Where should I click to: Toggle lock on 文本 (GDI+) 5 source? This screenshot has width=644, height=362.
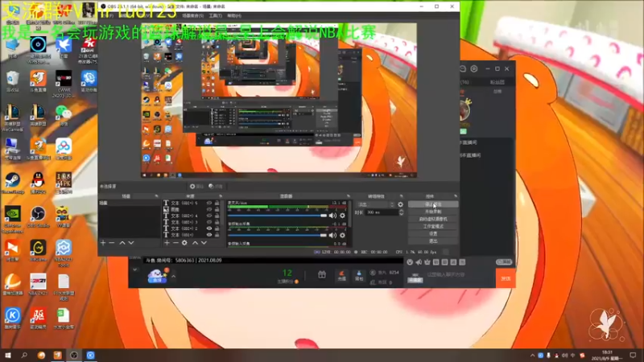click(x=217, y=204)
